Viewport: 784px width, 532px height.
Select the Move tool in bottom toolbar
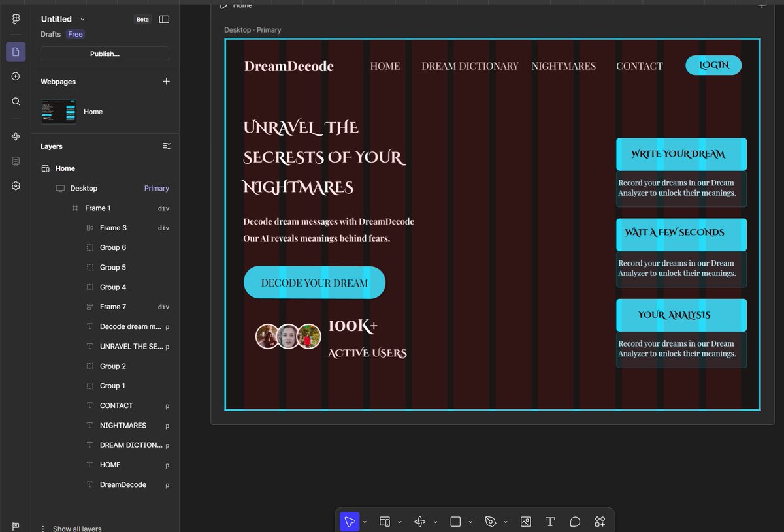tap(350, 522)
